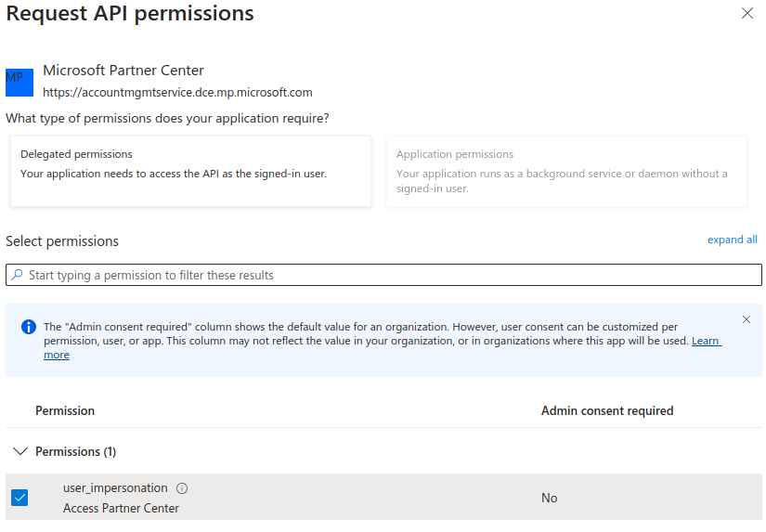Click the accountmgmtservice URL text

click(177, 93)
